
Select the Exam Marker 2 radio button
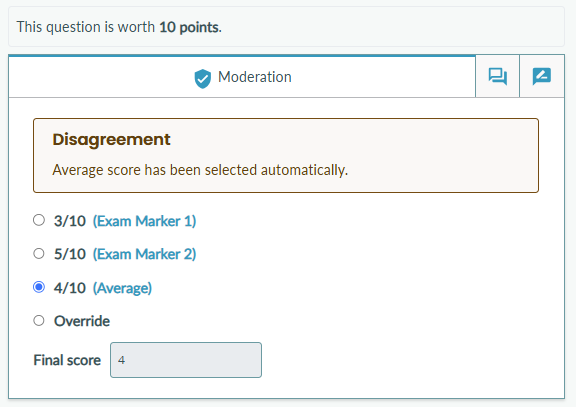click(39, 253)
